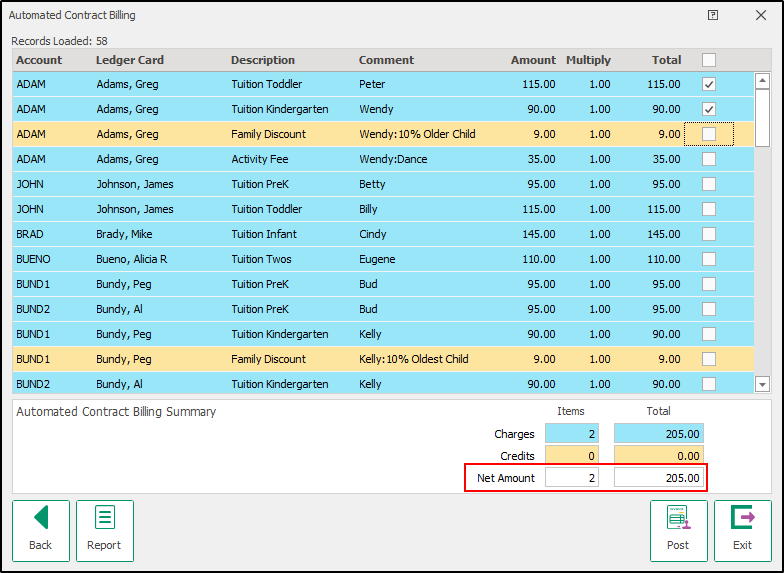Click the Ledger Card column header
Image resolution: width=784 pixels, height=573 pixels.
click(130, 60)
